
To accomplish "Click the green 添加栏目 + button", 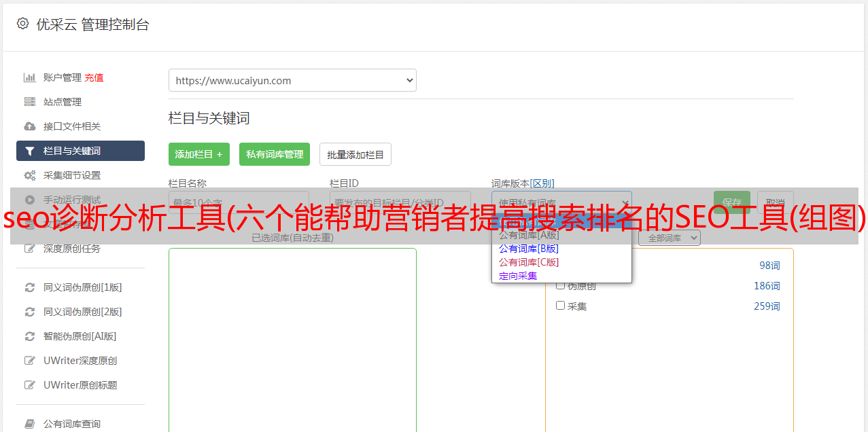I will tap(198, 154).
